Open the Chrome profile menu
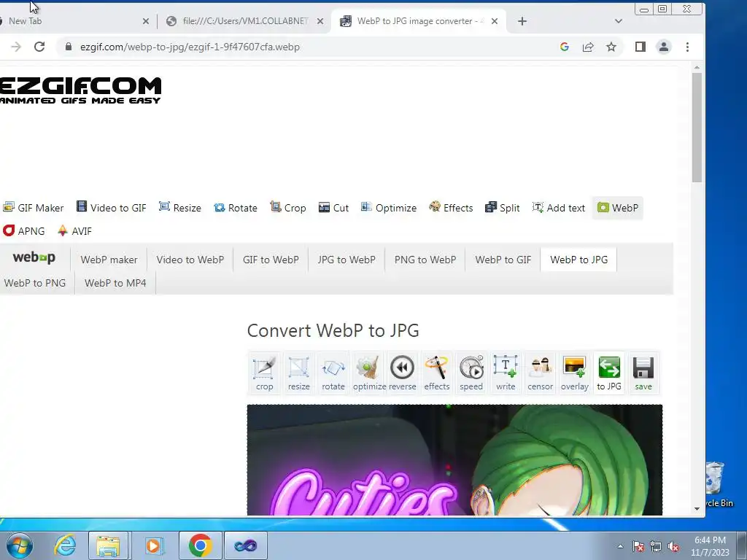 click(x=664, y=47)
